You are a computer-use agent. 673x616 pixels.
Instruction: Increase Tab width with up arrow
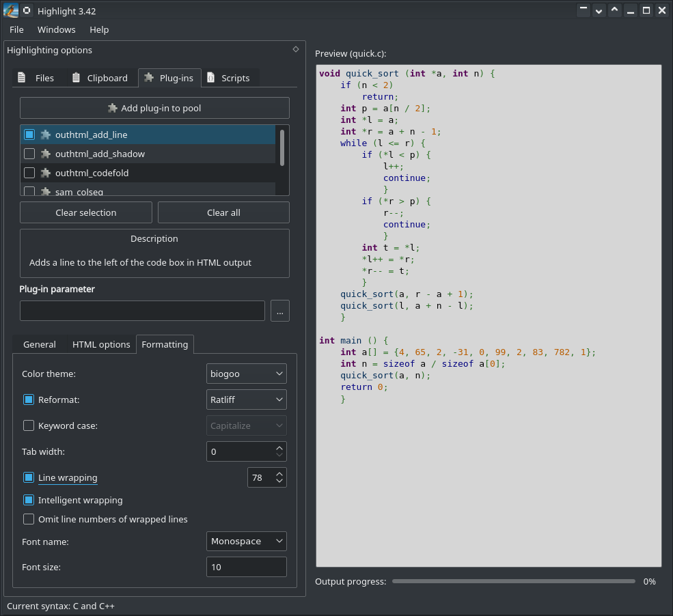[279, 447]
